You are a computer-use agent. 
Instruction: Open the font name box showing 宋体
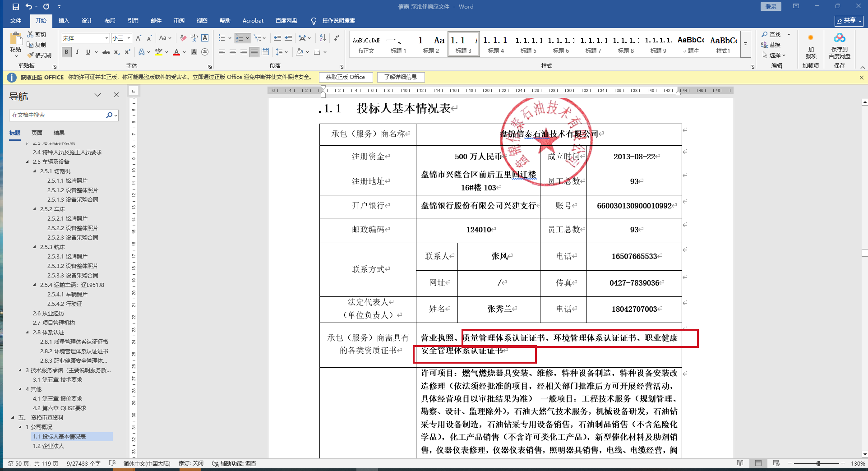tap(86, 38)
